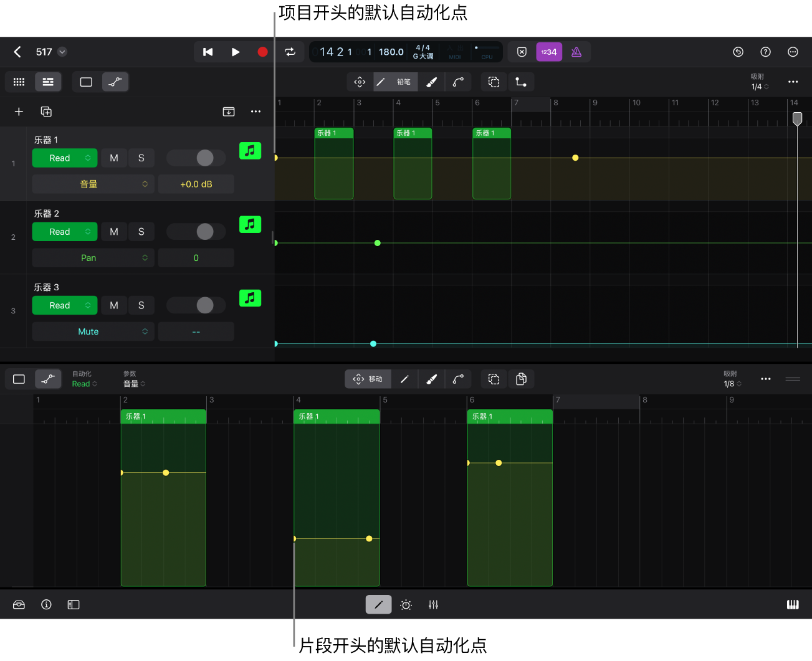Select the pencil tool in editor toolbar
The image size is (812, 661).
click(404, 379)
